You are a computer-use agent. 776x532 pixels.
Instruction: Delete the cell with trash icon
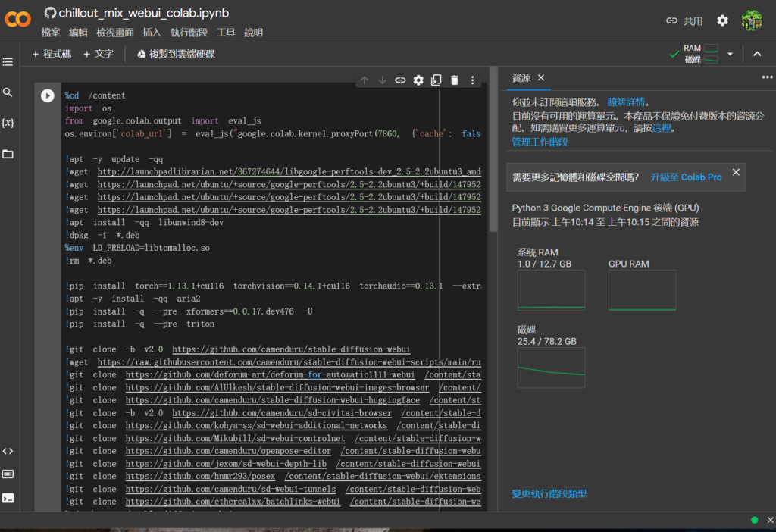pos(454,80)
